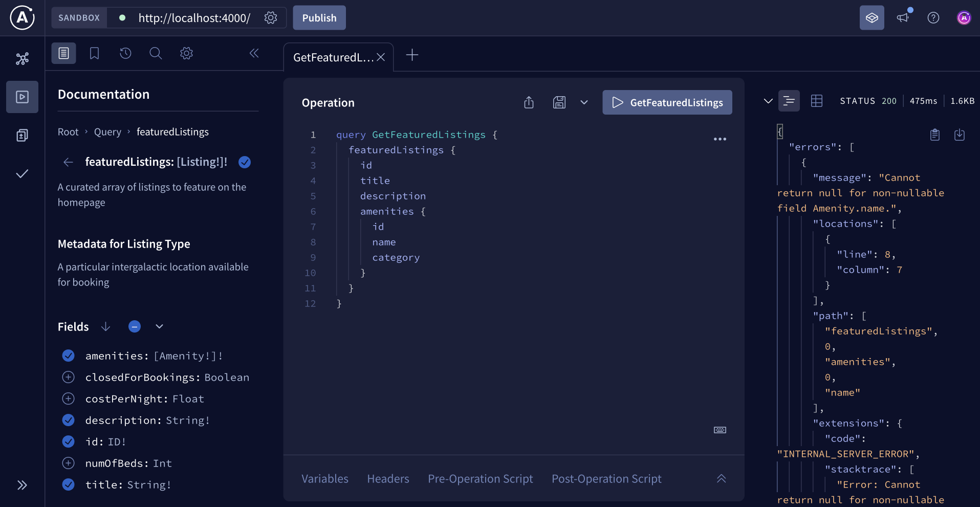
Task: Click the Query breadcrumb link
Action: click(x=107, y=132)
